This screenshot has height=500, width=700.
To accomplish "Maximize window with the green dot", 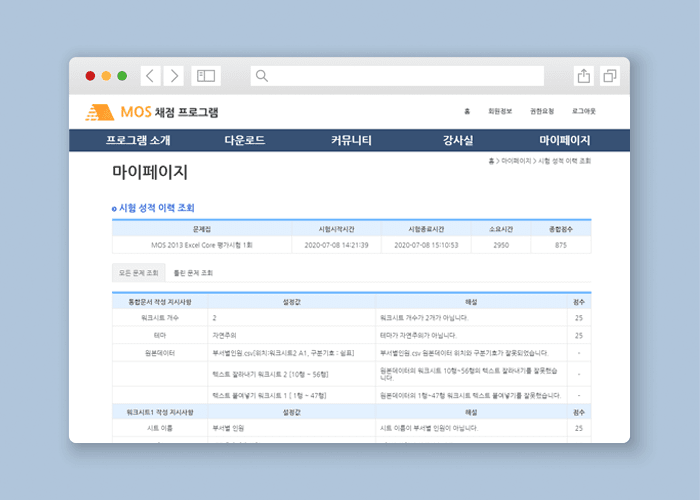I will (122, 76).
